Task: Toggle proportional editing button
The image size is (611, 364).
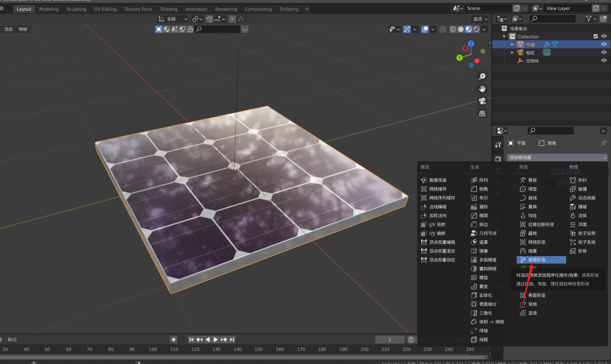Action: 233,19
